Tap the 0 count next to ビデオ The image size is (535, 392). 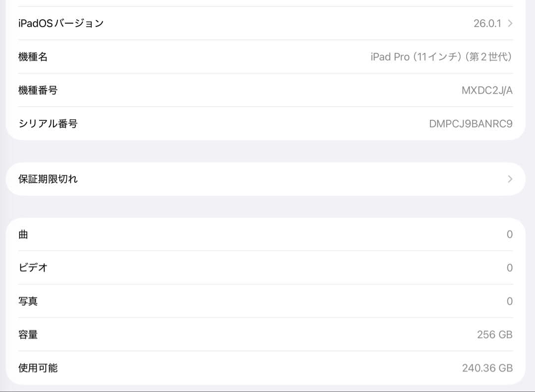coord(509,268)
